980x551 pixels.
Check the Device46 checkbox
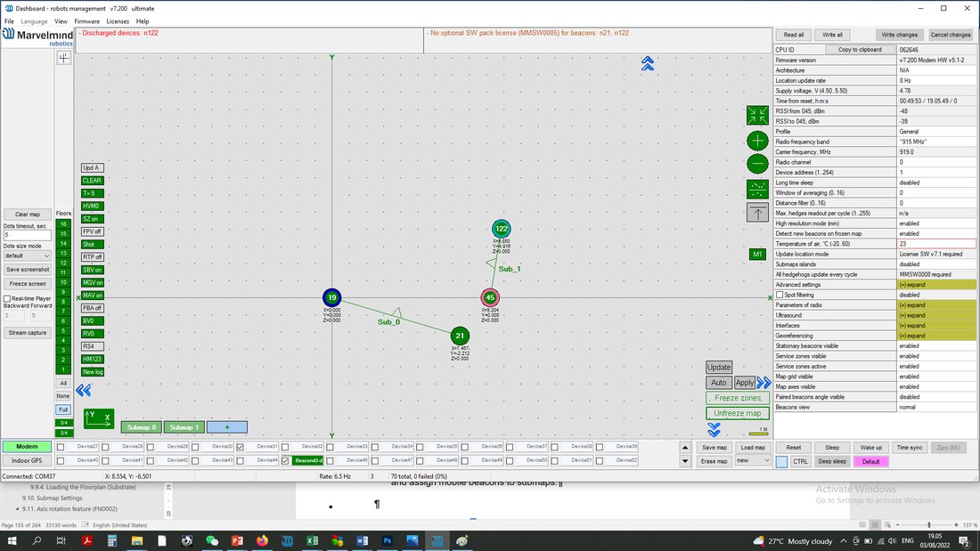pyautogui.click(x=330, y=460)
